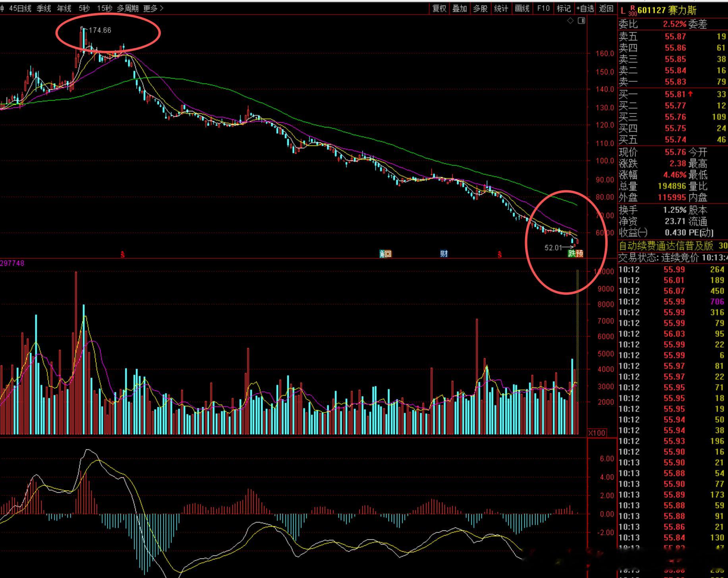The width and height of the screenshot is (728, 578).
Task: Select the 卖一 ask row at 55.83
Action: click(672, 82)
